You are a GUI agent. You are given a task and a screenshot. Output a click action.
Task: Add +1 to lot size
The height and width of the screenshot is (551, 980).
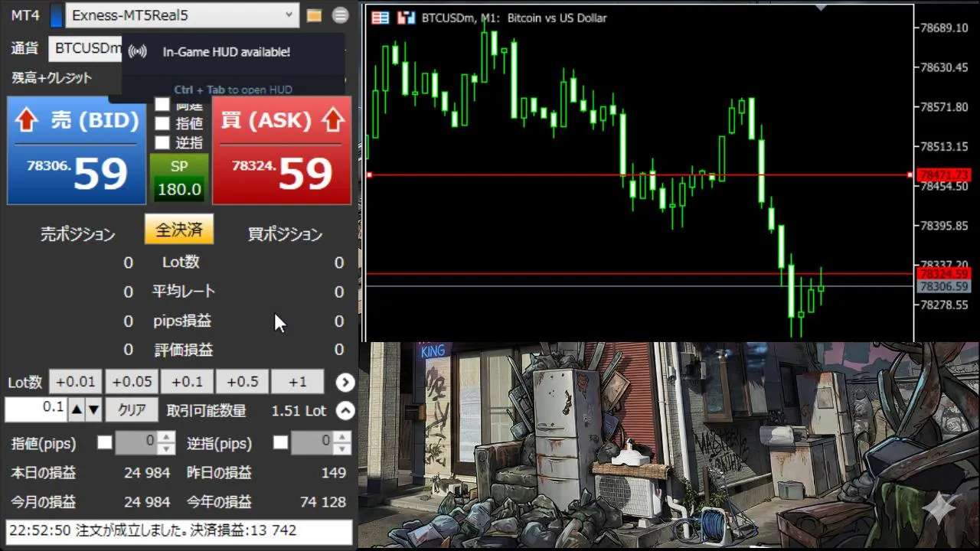(298, 382)
